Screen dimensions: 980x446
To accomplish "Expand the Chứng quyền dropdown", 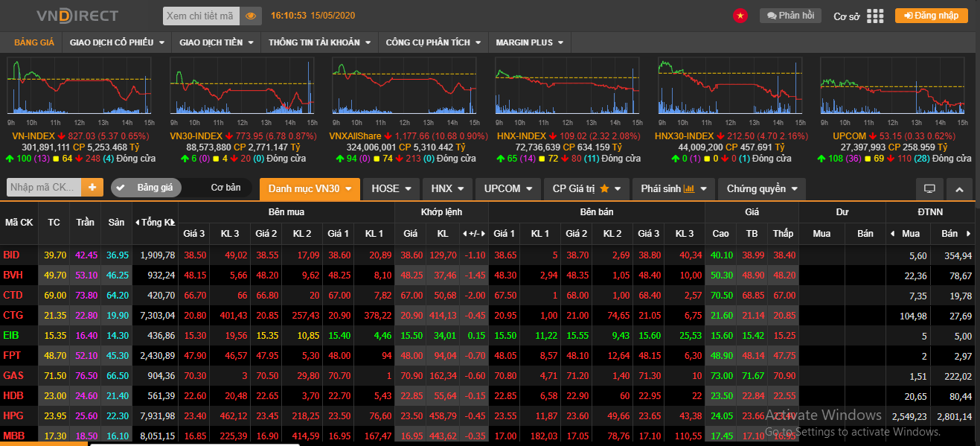I will click(761, 188).
